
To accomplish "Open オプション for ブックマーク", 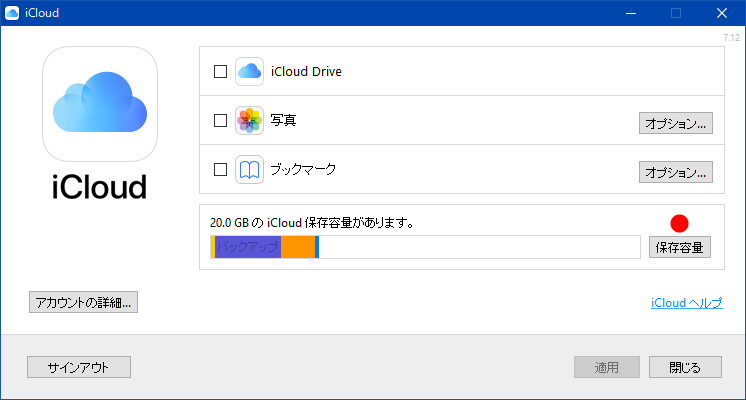I will point(676,172).
